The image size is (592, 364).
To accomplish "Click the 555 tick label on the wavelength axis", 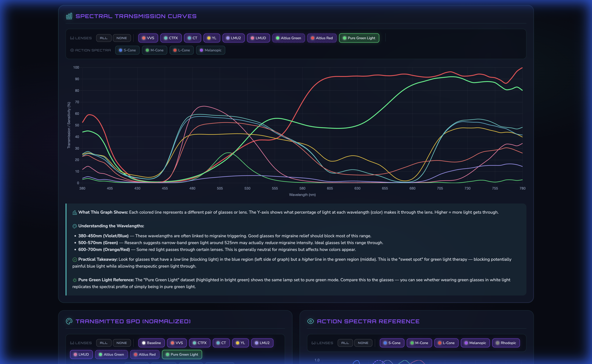I will [x=275, y=189].
